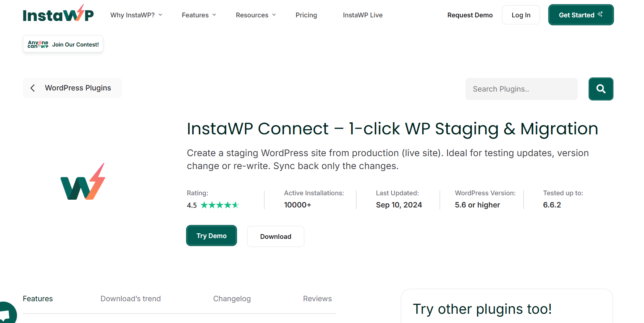Switch to the Changelog tab
Image resolution: width=644 pixels, height=323 pixels.
(x=232, y=299)
